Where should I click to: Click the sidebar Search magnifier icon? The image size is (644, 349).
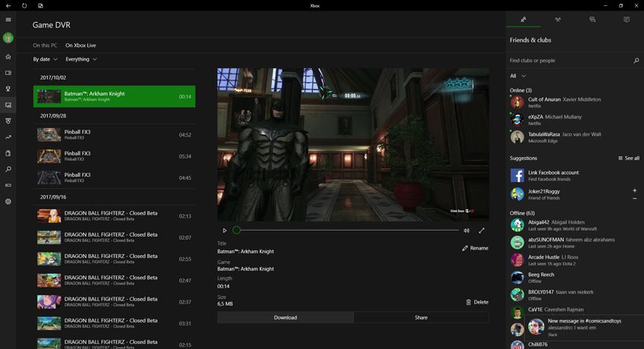[8, 169]
